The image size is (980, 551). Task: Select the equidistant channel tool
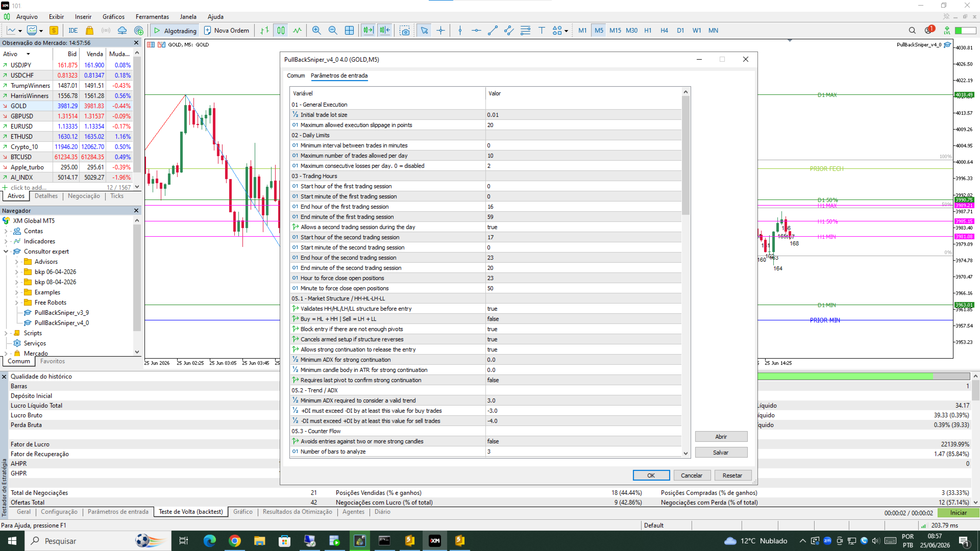tap(509, 31)
